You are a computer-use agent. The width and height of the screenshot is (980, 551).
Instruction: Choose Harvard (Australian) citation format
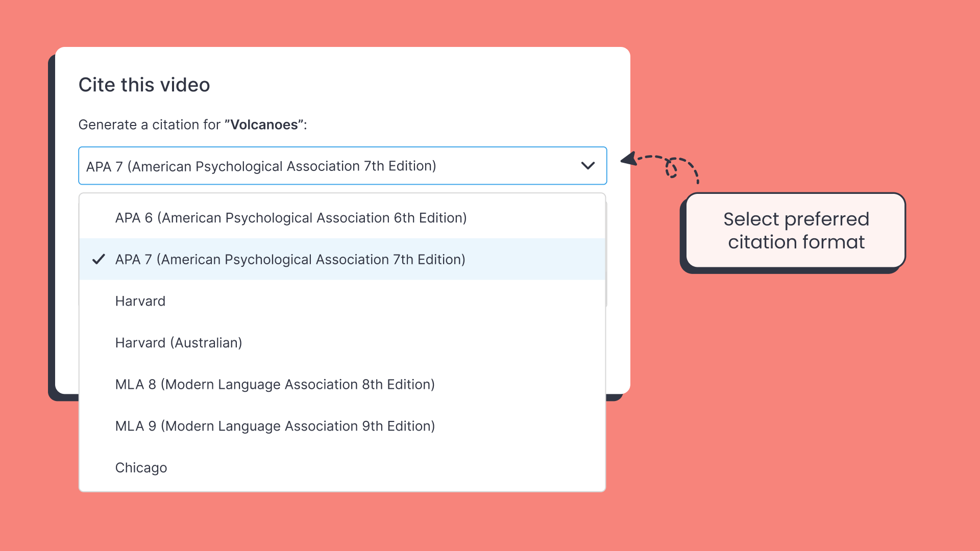[178, 342]
